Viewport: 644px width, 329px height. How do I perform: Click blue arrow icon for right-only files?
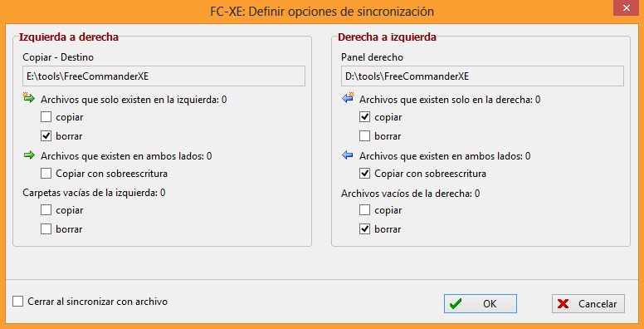point(349,99)
